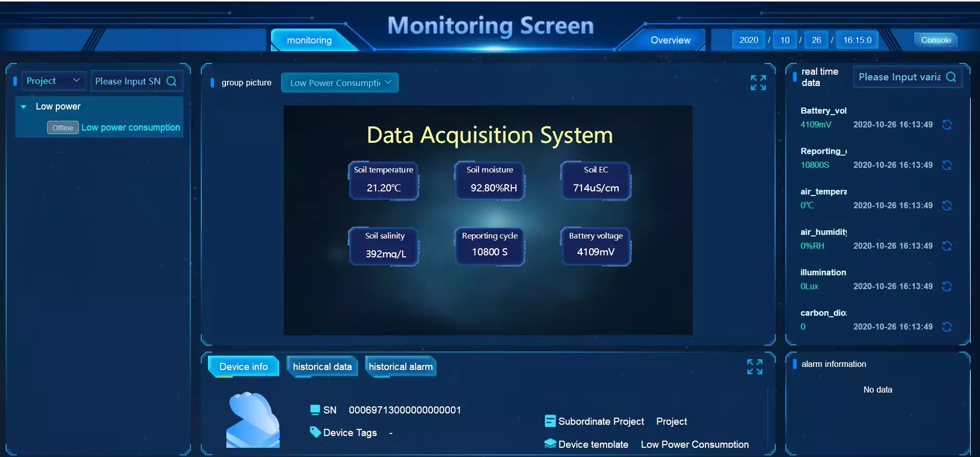The image size is (980, 457).
Task: Refresh the air_humidity reading
Action: (x=947, y=246)
